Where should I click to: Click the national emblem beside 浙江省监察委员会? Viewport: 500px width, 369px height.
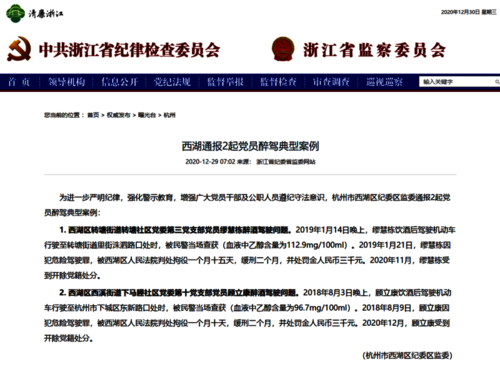point(283,49)
